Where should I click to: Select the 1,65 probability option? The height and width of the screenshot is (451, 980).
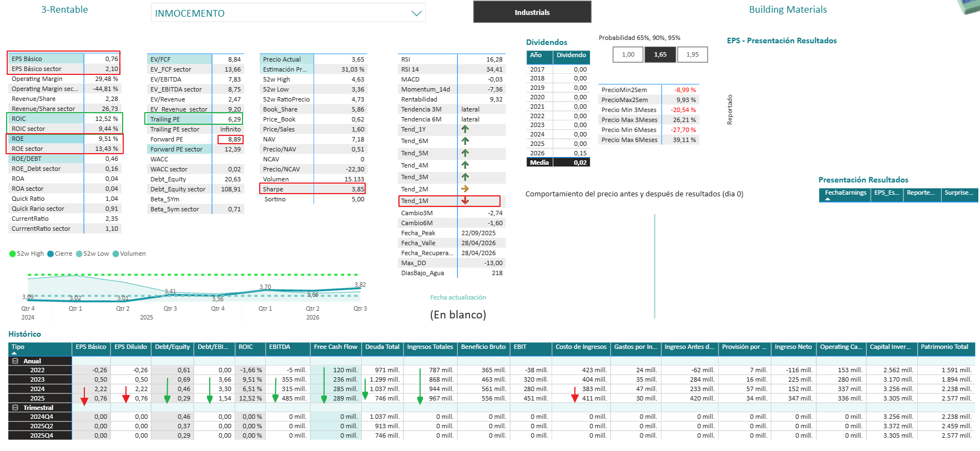tap(660, 54)
